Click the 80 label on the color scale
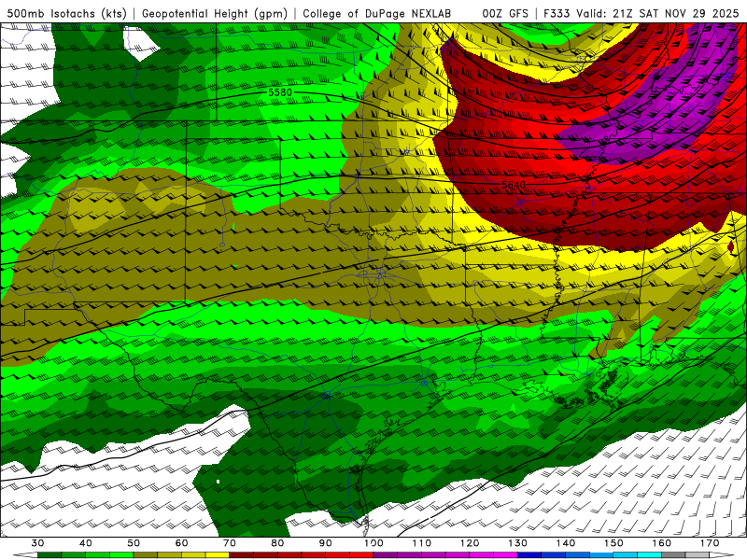Image resolution: width=747 pixels, height=560 pixels. 277,543
